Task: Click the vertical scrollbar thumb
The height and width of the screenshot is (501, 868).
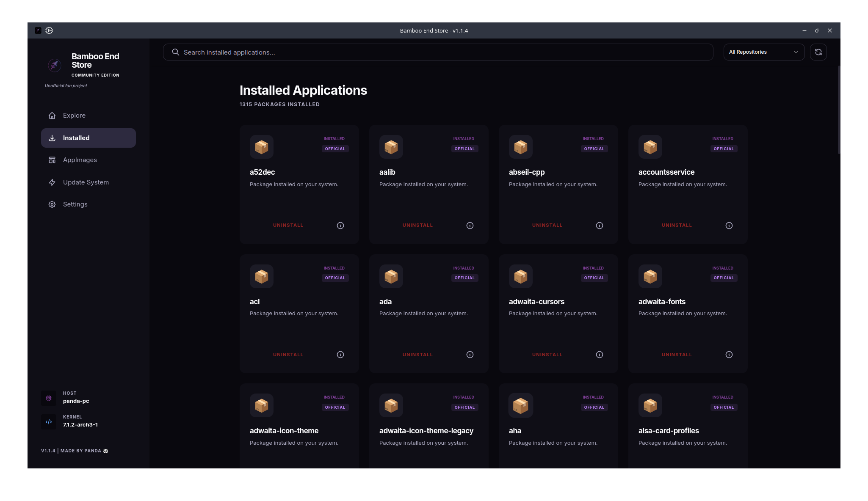Action: pos(839,110)
